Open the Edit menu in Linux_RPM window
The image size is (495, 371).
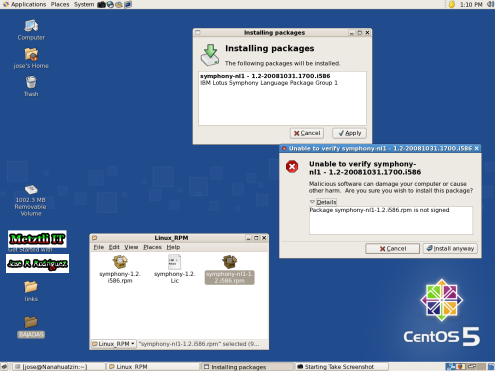point(114,247)
